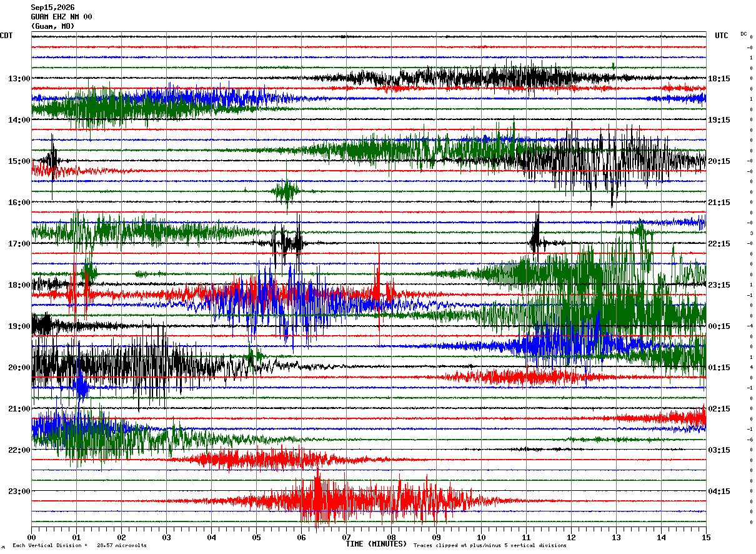Select minute 08 on the bottom axis
Image resolution: width=756 pixels, height=554 pixels.
click(x=392, y=537)
